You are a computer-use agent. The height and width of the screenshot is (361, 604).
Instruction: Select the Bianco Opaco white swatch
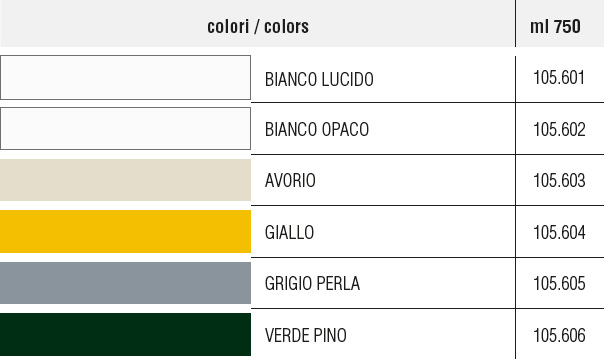(x=126, y=129)
